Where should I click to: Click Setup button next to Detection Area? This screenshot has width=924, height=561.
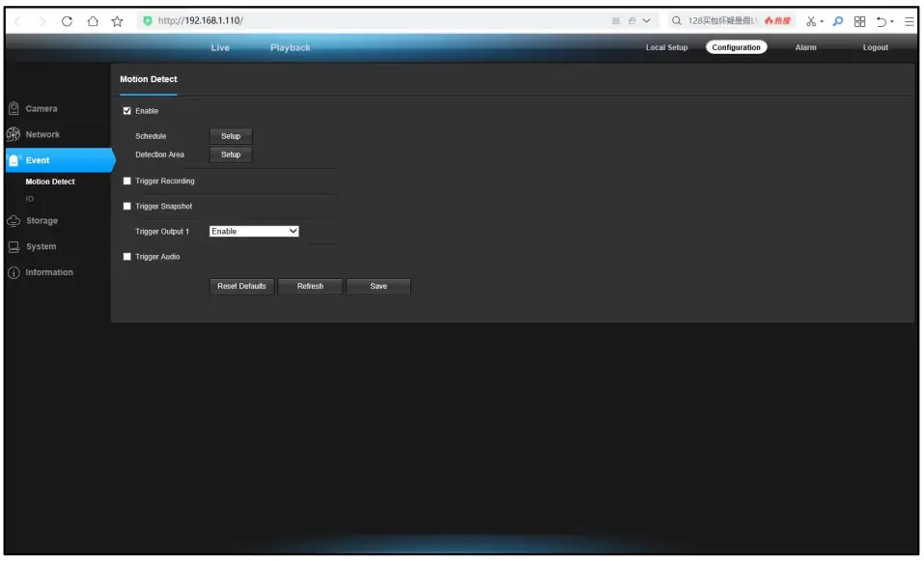point(231,154)
